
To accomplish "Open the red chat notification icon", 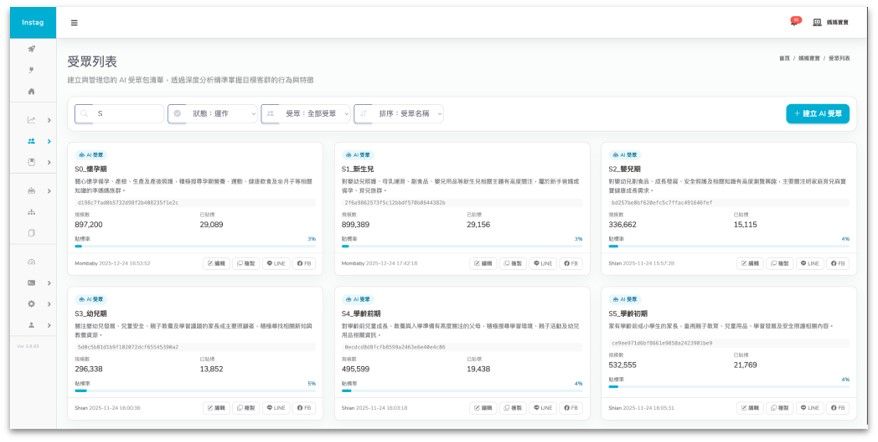I will pos(796,21).
